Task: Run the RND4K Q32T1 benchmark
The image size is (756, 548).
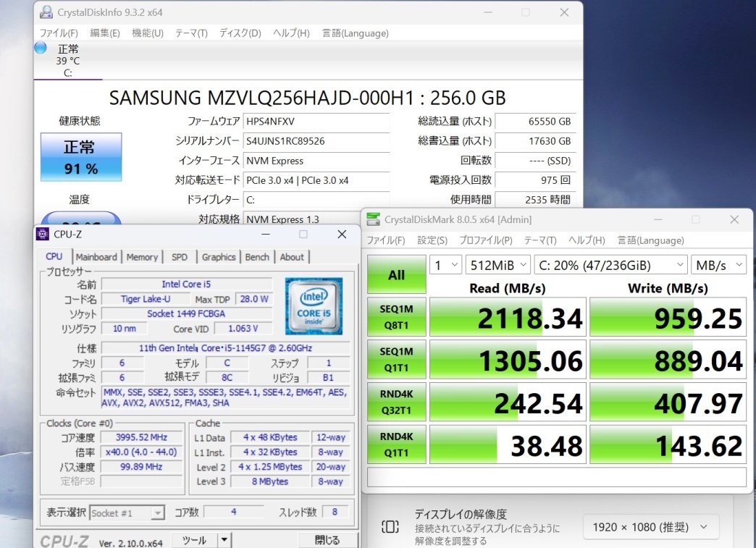Action: [x=396, y=402]
